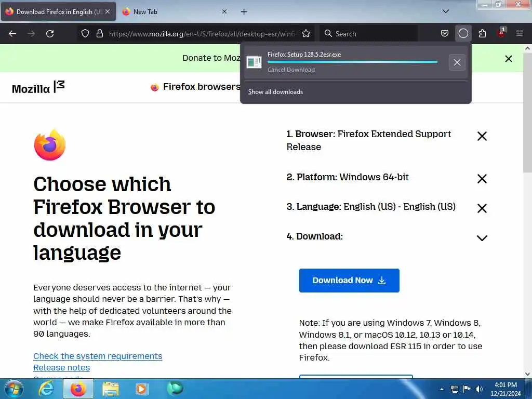This screenshot has height=399, width=532.
Task: Open the green round taskbar app
Action: [x=175, y=389]
